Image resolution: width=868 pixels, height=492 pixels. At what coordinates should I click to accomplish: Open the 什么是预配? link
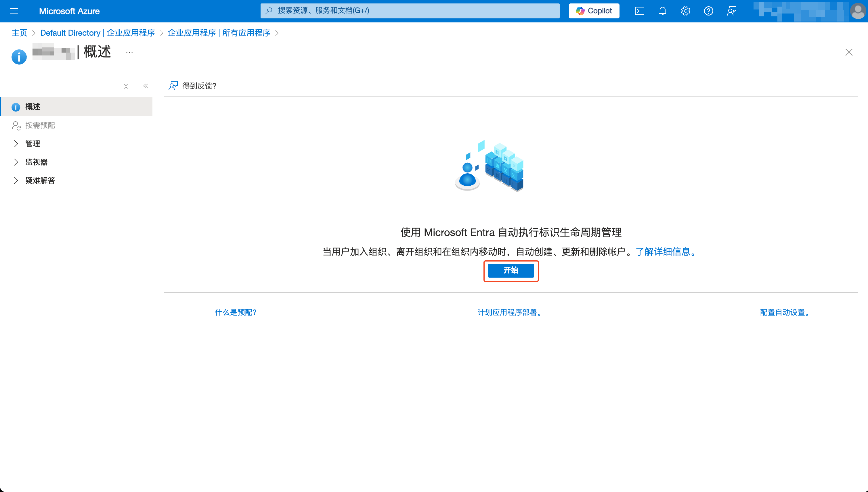(235, 313)
